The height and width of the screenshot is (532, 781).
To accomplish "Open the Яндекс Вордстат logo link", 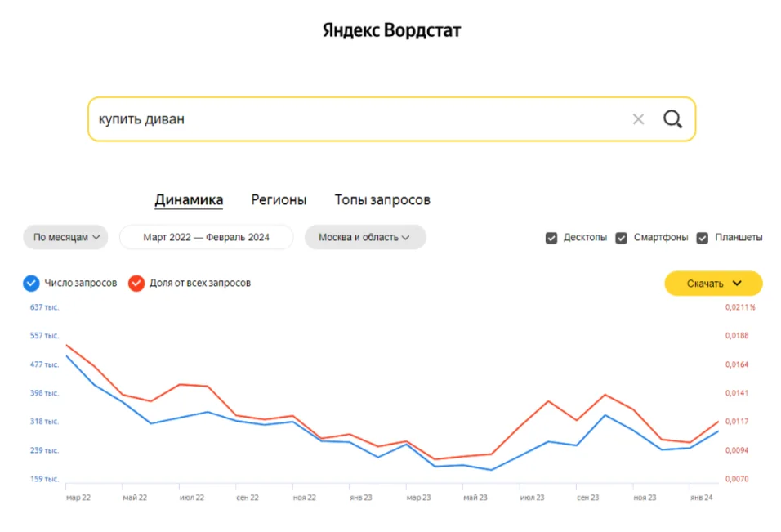I will coord(391,30).
